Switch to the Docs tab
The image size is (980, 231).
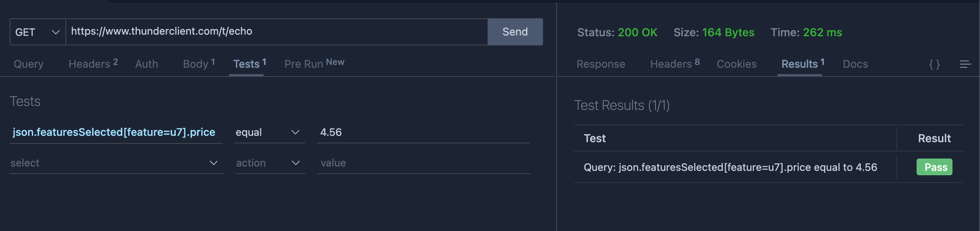tap(855, 64)
